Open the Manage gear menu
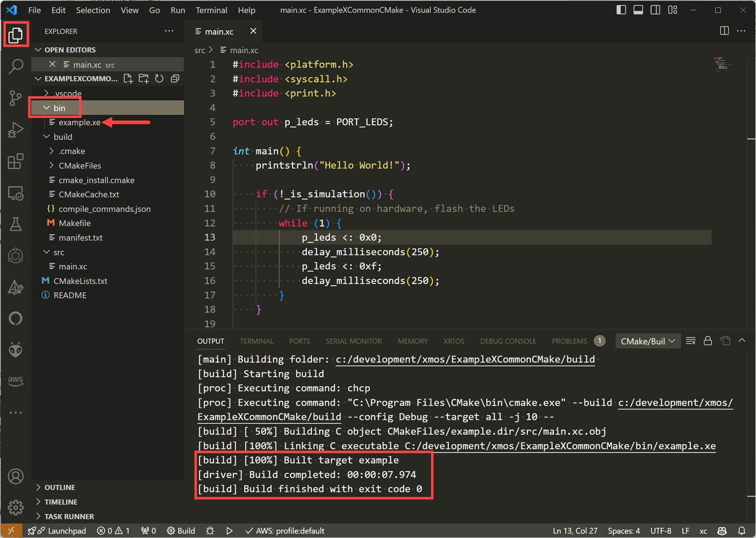This screenshot has width=756, height=538. (x=16, y=508)
